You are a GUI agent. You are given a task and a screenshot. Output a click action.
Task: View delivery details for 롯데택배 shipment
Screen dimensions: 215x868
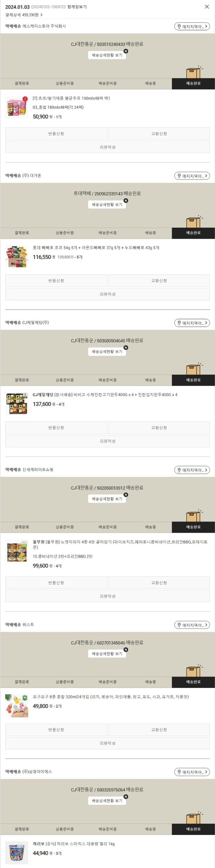point(107,204)
